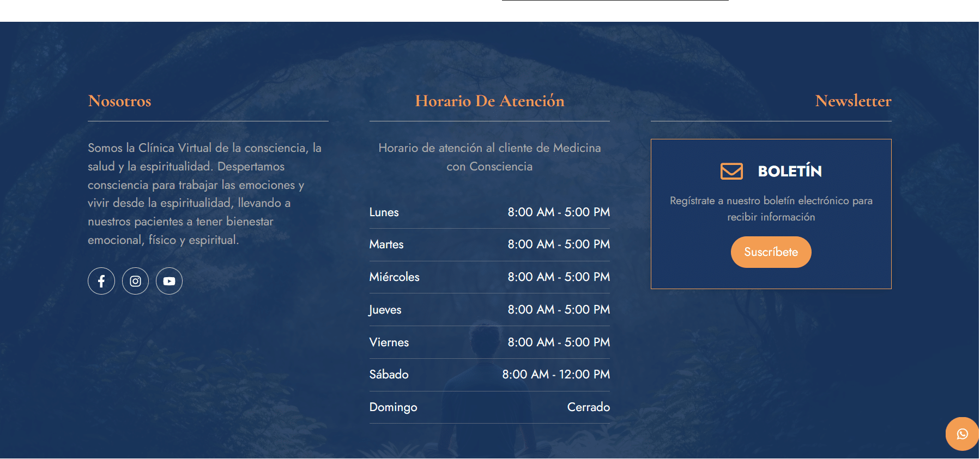Click the envelope icon beside BOLETÍN
This screenshot has height=459, width=980.
tap(731, 171)
